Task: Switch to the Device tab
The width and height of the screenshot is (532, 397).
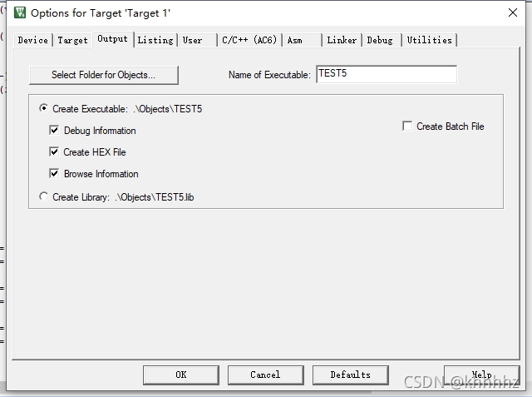Action: point(33,40)
